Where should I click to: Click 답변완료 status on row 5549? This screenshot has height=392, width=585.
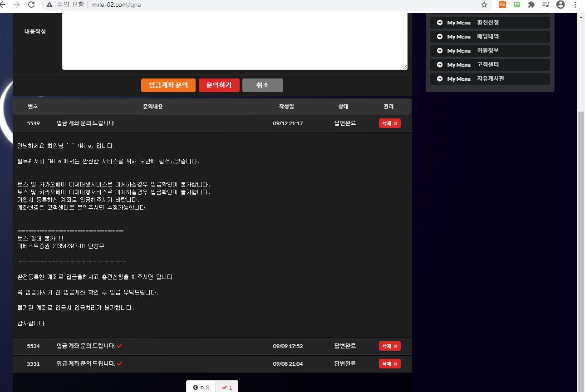345,123
